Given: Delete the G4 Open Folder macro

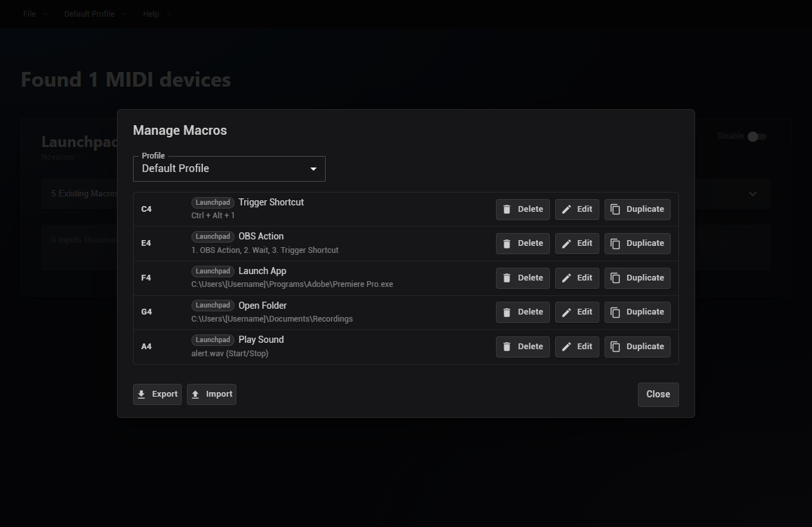Looking at the screenshot, I should pyautogui.click(x=523, y=312).
